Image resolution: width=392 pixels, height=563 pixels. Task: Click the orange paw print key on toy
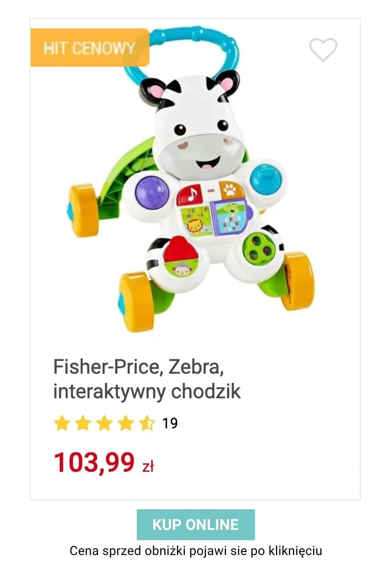coord(231,191)
